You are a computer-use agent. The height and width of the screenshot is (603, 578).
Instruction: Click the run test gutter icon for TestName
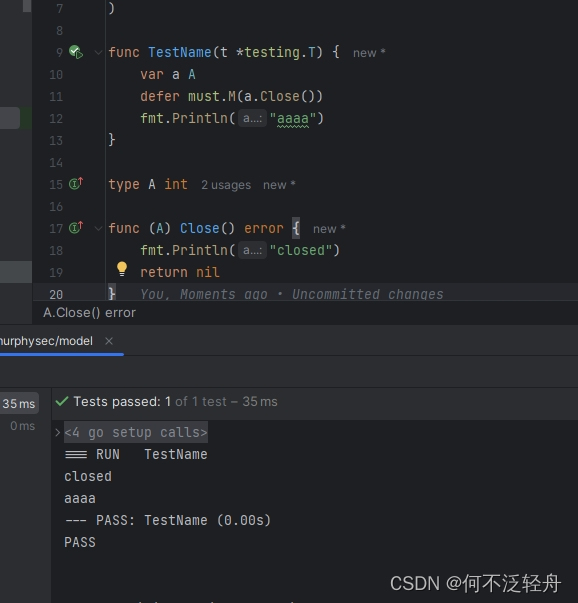click(76, 52)
